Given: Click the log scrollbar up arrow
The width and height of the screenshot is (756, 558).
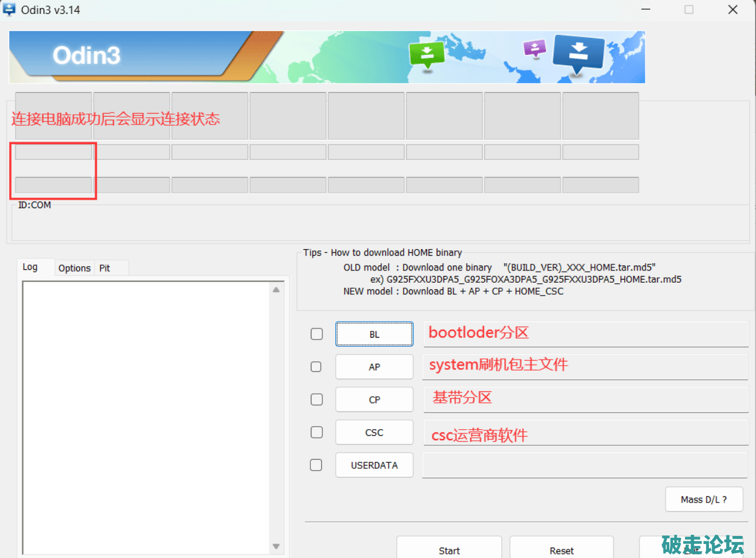Looking at the screenshot, I should (x=276, y=289).
